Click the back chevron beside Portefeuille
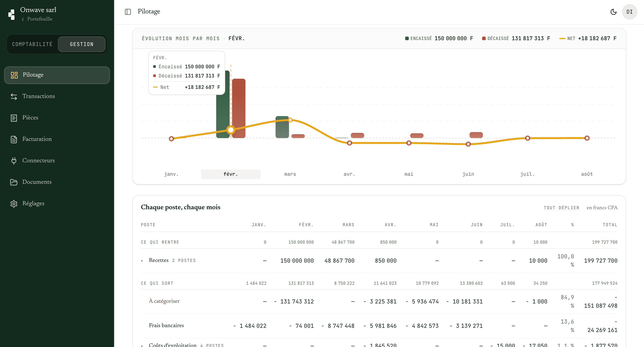This screenshot has height=347, width=644. tap(23, 19)
